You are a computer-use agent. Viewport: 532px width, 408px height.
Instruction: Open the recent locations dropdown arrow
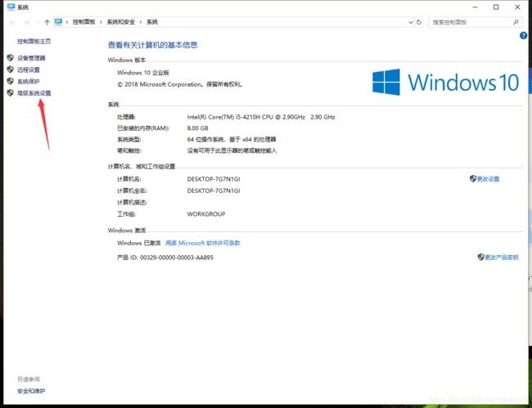pos(37,22)
